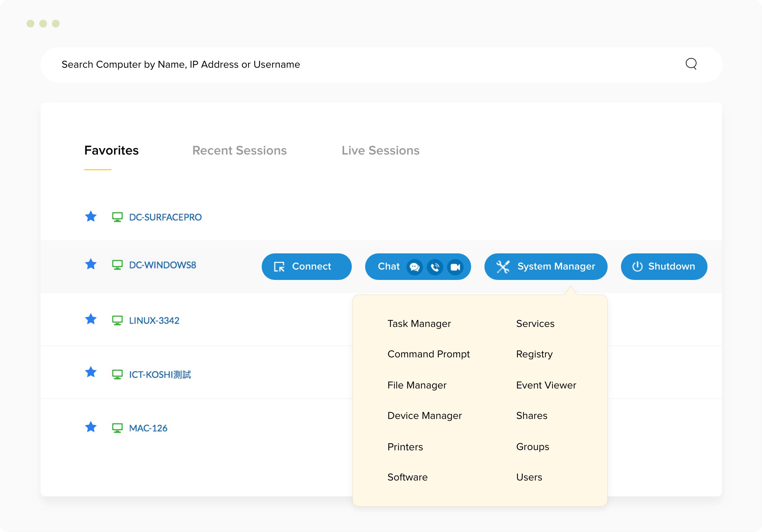Switch to the Favorites tab
Image resolution: width=762 pixels, height=532 pixels.
(112, 151)
